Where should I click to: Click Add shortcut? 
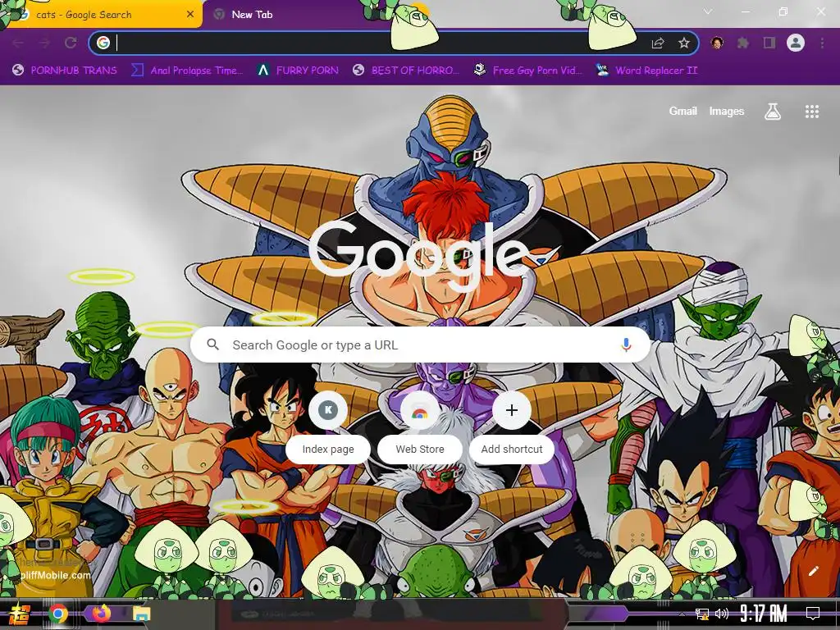point(512,426)
